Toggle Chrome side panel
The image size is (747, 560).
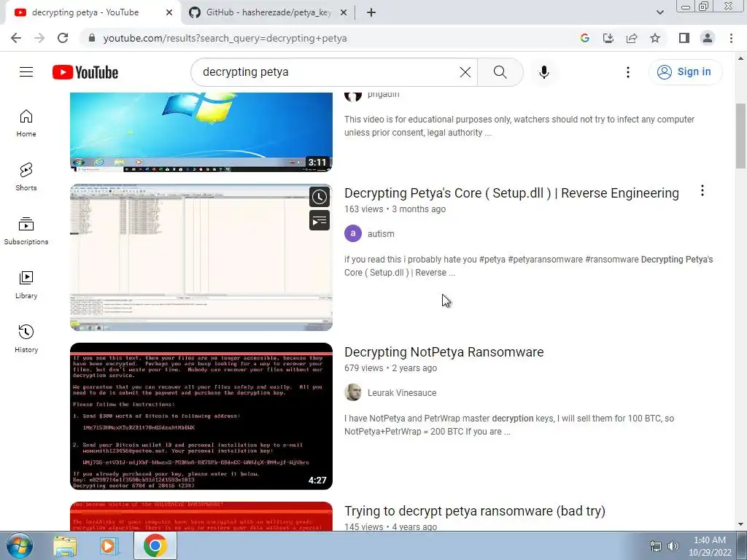pos(684,38)
